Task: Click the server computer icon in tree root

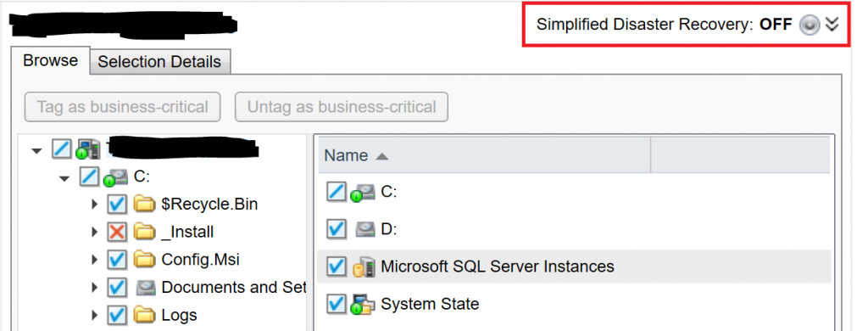Action: pyautogui.click(x=87, y=149)
